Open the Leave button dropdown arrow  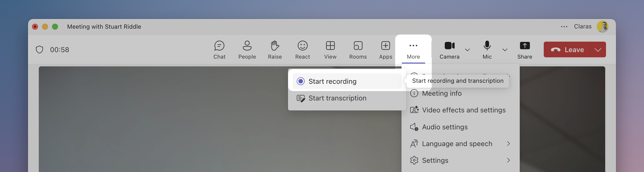(598, 50)
